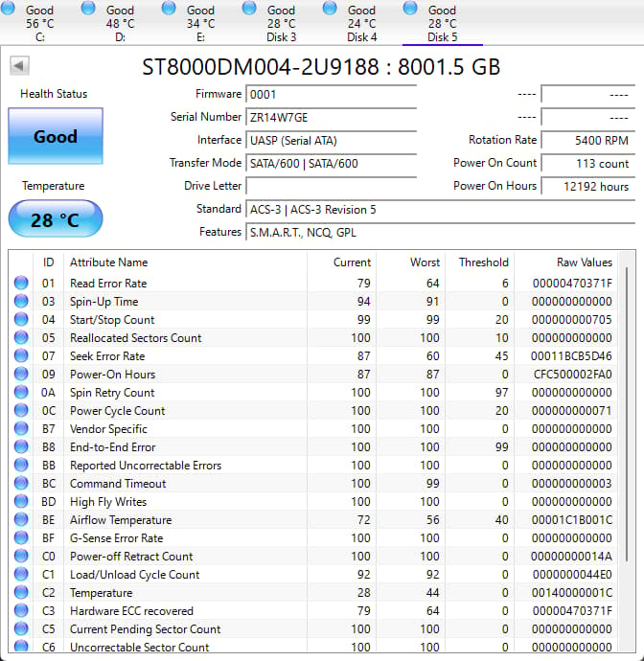Click the Power On Hours field 12192 hours
This screenshot has width=644, height=661.
pyautogui.click(x=587, y=187)
